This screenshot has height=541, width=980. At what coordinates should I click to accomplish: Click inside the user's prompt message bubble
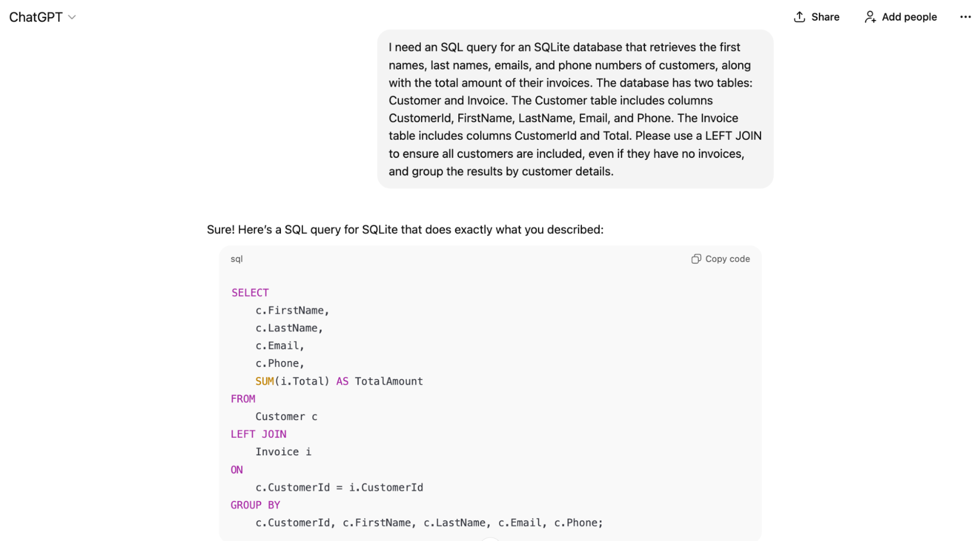click(575, 109)
